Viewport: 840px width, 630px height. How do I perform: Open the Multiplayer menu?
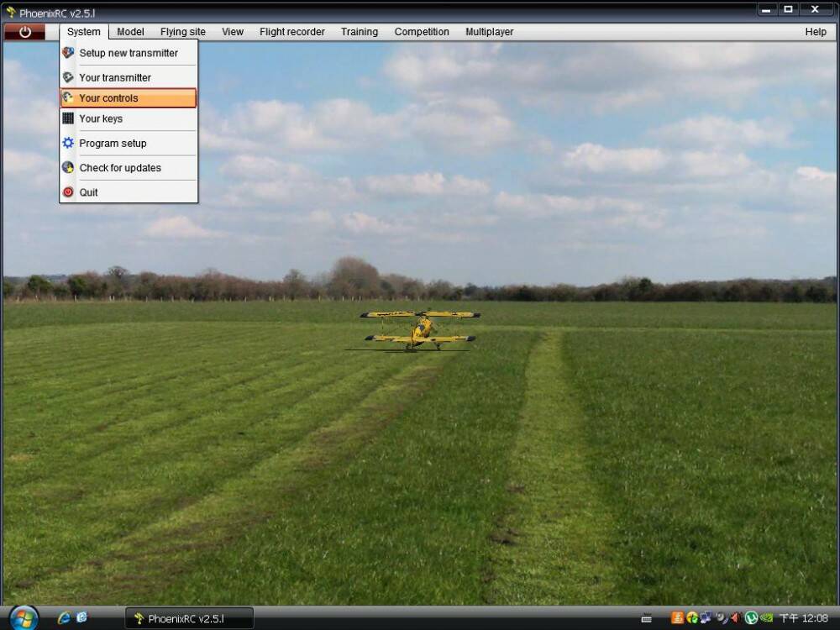[489, 32]
